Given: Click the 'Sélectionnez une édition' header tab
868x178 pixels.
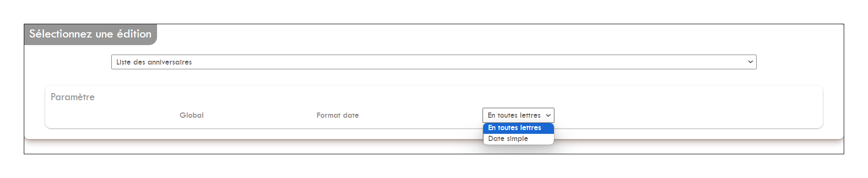Looking at the screenshot, I should tap(90, 34).
